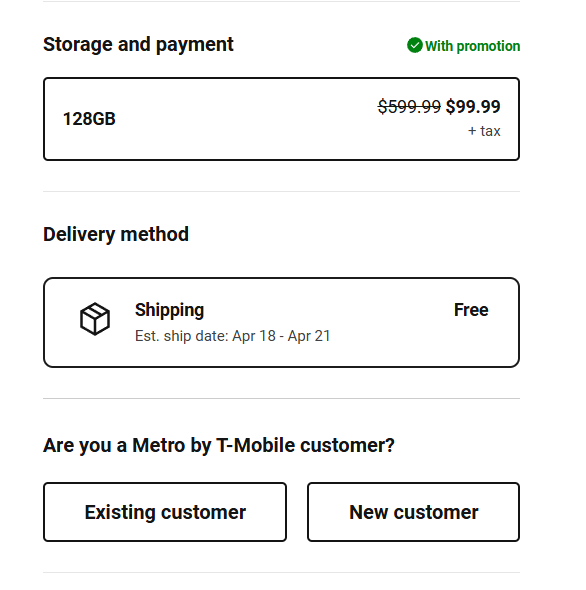586x590 pixels.
Task: Click the divider line above Delivery method
Action: (x=282, y=192)
